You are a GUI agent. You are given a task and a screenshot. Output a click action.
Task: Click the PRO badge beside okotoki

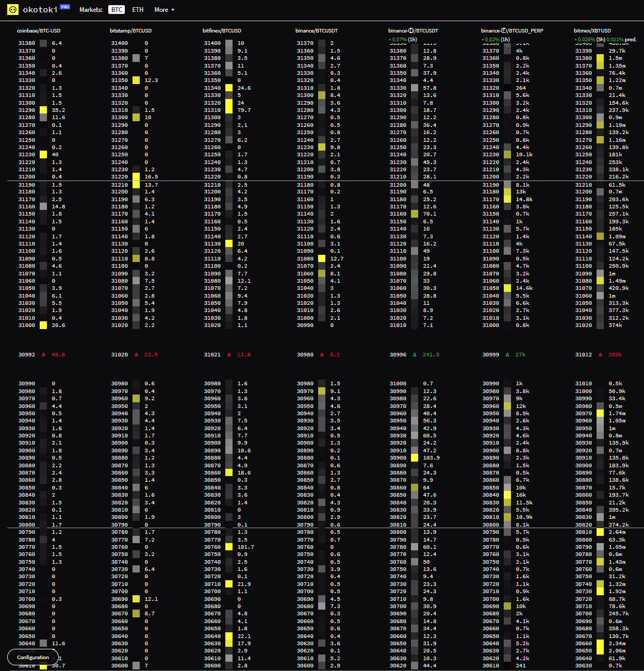[65, 7]
